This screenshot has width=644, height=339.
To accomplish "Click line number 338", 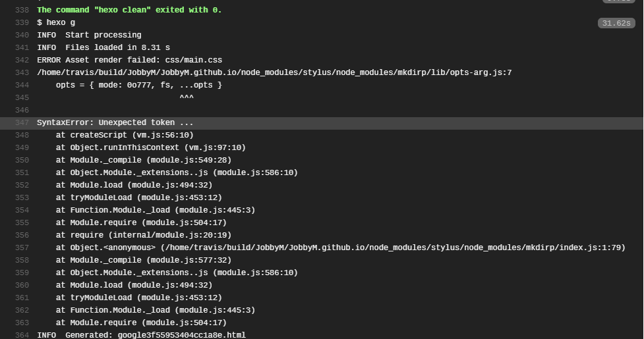I will pos(22,10).
